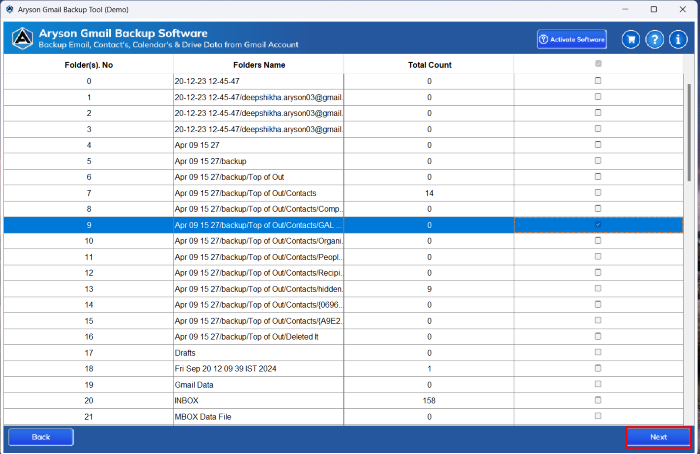This screenshot has height=454, width=700.
Task: Click the Folder(s). No column header
Action: point(88,65)
